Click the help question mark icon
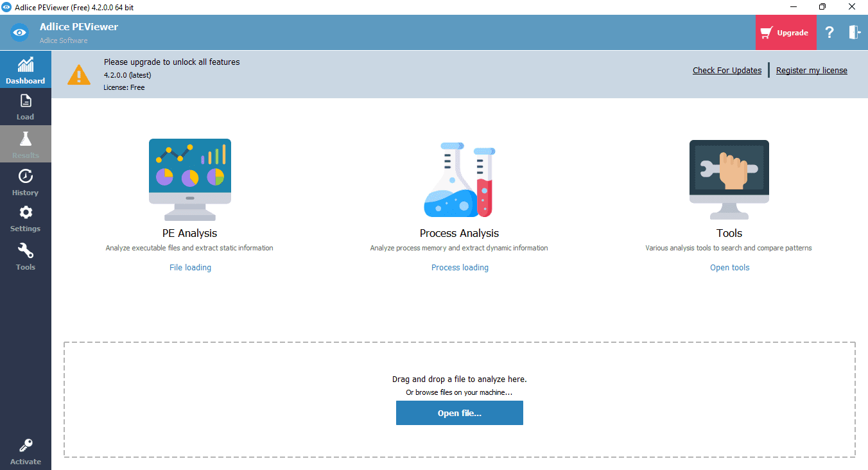The height and width of the screenshot is (470, 868). click(829, 33)
